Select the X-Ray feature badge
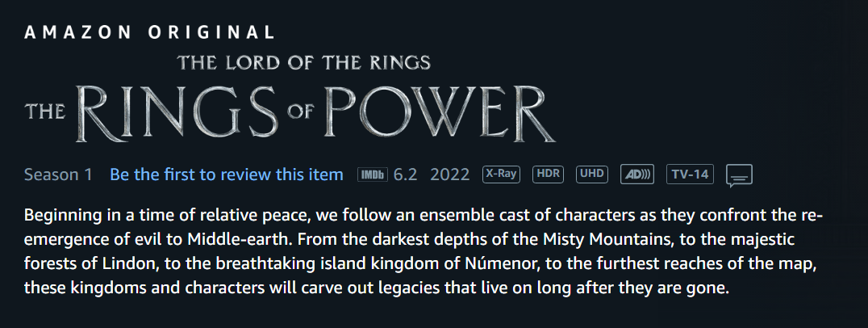This screenshot has width=868, height=328. 501,174
